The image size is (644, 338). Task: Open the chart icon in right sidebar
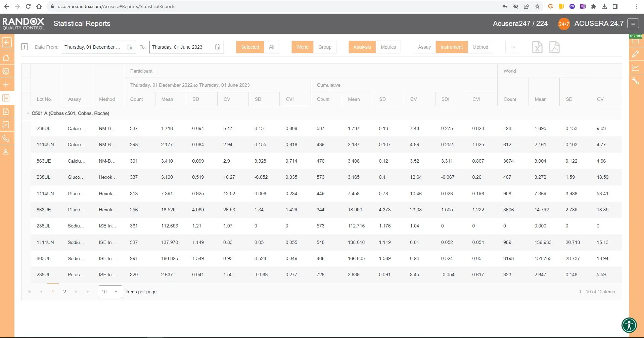pyautogui.click(x=635, y=68)
